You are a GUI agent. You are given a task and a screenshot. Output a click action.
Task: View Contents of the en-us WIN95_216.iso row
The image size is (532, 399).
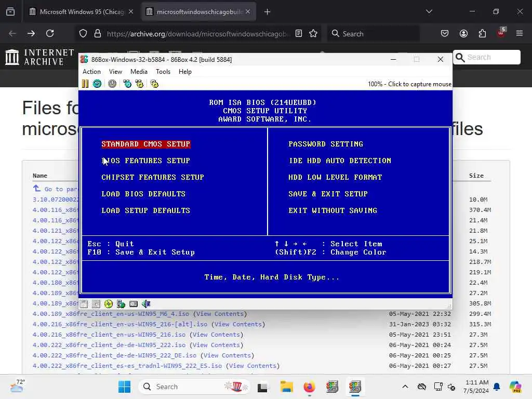[217, 335]
